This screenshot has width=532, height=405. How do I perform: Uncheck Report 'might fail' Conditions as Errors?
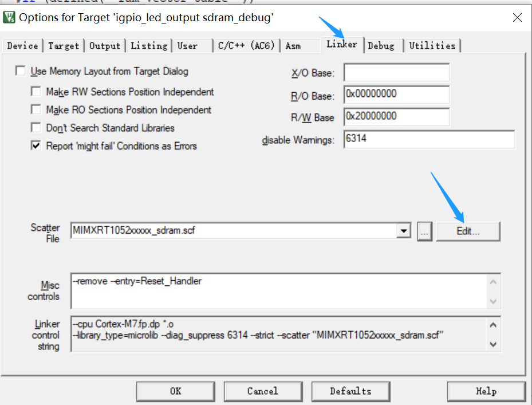coord(36,146)
